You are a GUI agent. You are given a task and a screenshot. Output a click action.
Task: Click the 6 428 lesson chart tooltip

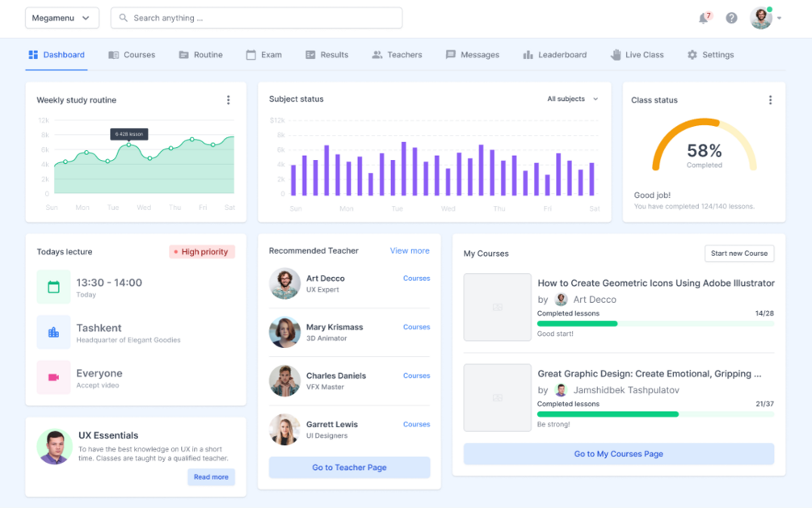(129, 134)
